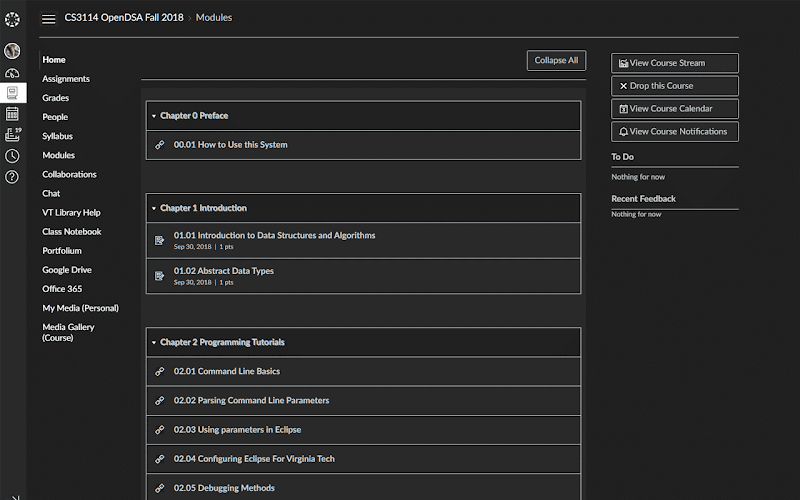Open the Canvas Dashboard speedometer icon
Image resolution: width=800 pixels, height=500 pixels.
click(12, 73)
